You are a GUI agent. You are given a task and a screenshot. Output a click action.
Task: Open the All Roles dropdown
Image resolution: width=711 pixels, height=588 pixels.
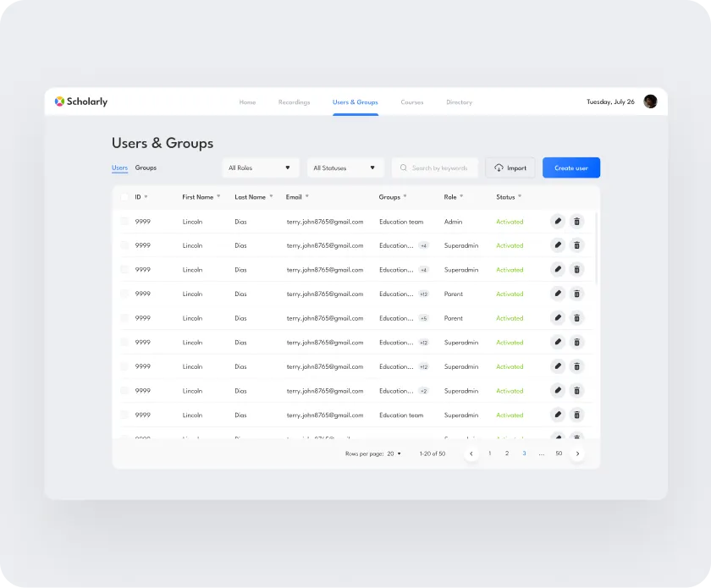pyautogui.click(x=260, y=168)
